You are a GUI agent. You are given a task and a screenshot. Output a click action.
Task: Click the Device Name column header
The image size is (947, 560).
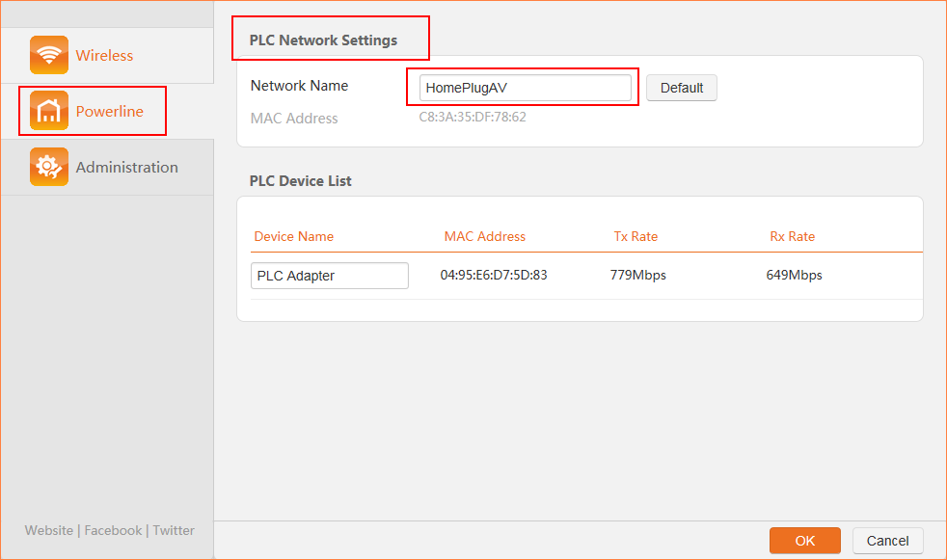(293, 236)
